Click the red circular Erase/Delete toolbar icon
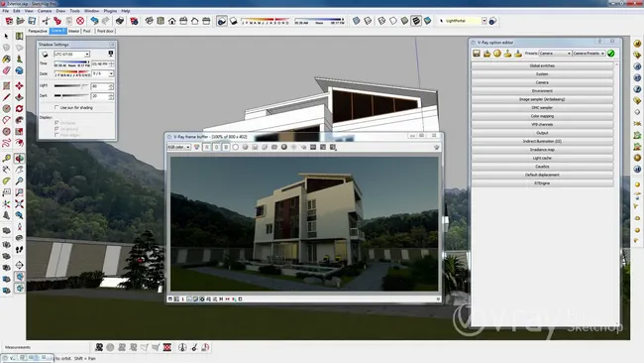 click(80, 21)
